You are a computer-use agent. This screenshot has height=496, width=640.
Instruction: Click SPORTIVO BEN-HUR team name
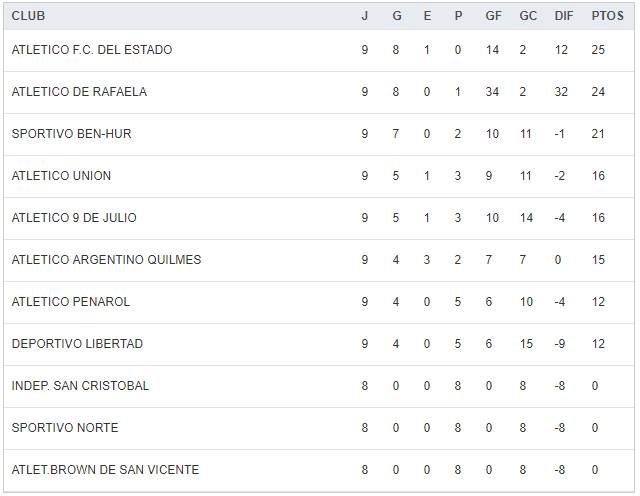click(71, 134)
